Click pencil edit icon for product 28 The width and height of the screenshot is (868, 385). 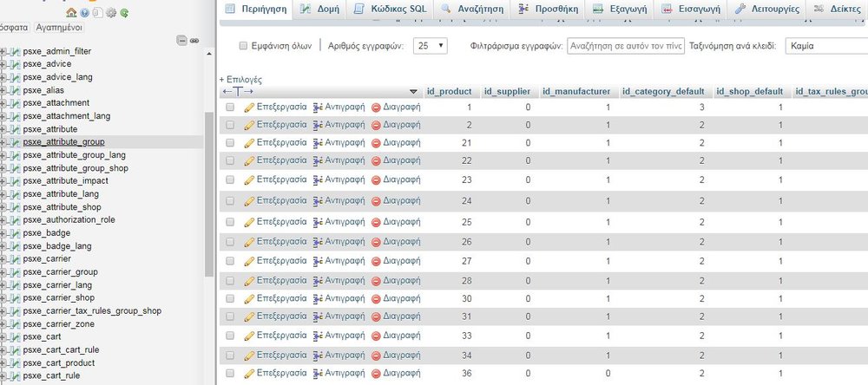click(x=249, y=281)
